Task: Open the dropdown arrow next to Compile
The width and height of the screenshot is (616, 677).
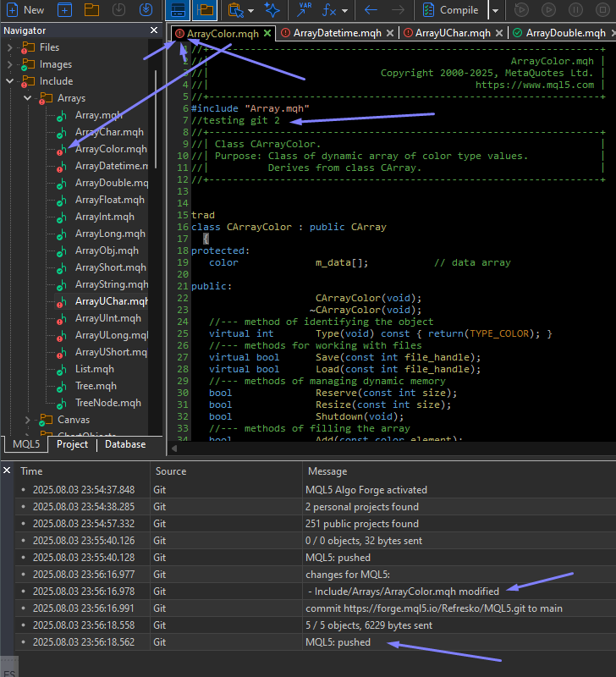Action: [x=495, y=11]
